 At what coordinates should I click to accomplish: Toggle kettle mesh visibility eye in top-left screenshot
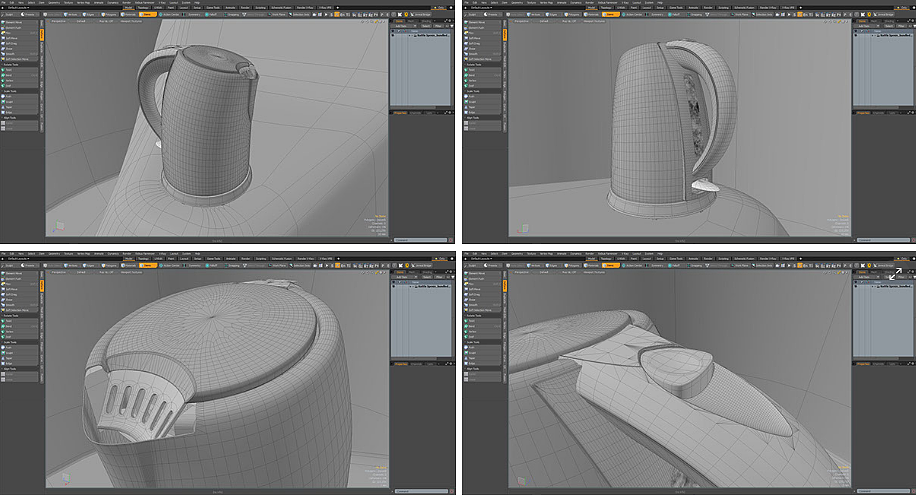[x=393, y=33]
